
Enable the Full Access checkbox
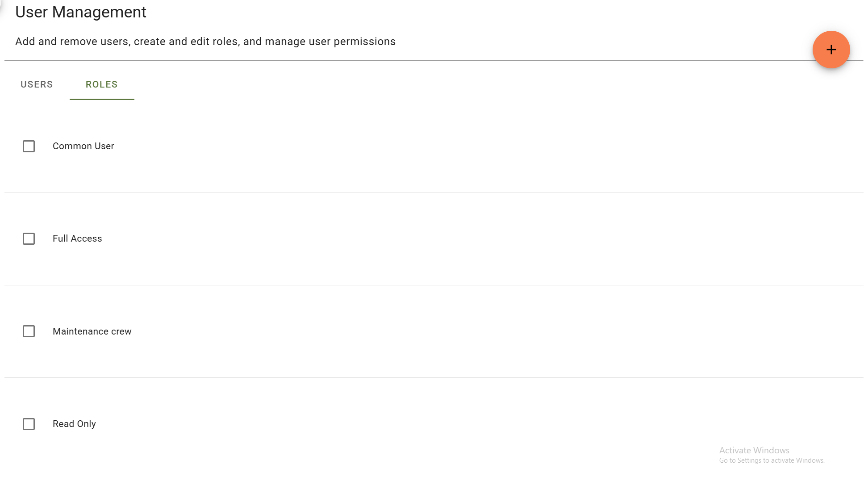pyautogui.click(x=29, y=239)
